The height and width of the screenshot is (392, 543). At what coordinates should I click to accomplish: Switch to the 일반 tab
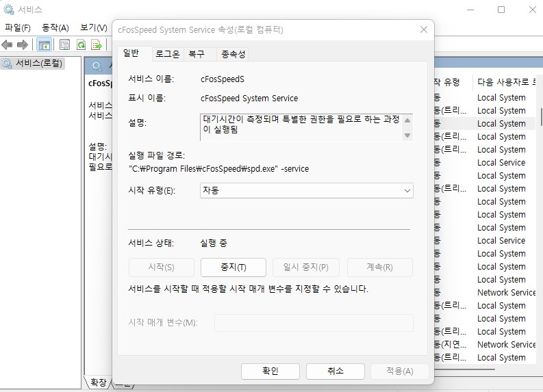point(135,53)
